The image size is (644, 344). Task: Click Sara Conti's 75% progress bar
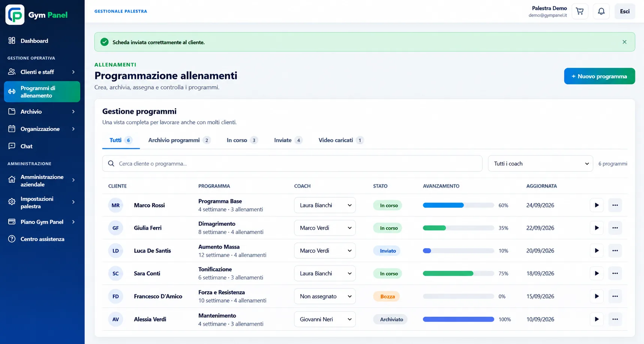coord(458,273)
